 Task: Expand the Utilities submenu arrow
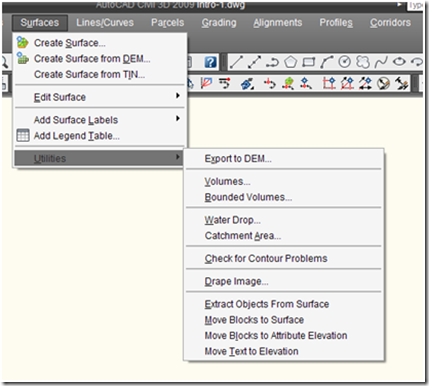pos(178,157)
